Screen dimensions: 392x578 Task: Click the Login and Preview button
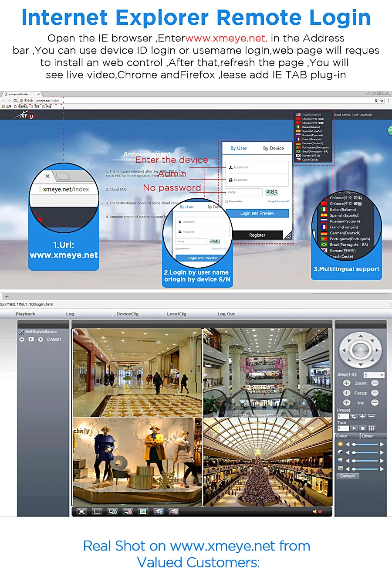pyautogui.click(x=257, y=213)
